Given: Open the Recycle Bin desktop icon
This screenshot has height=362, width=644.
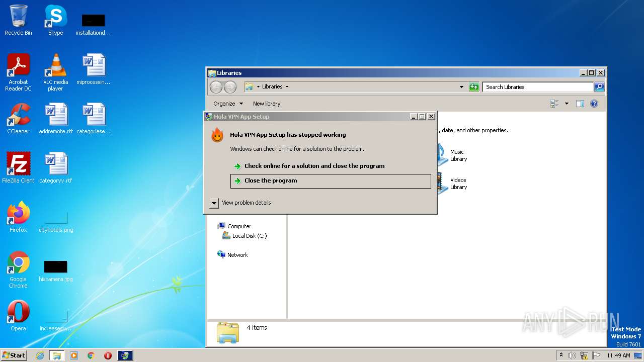Looking at the screenshot, I should click(x=18, y=20).
